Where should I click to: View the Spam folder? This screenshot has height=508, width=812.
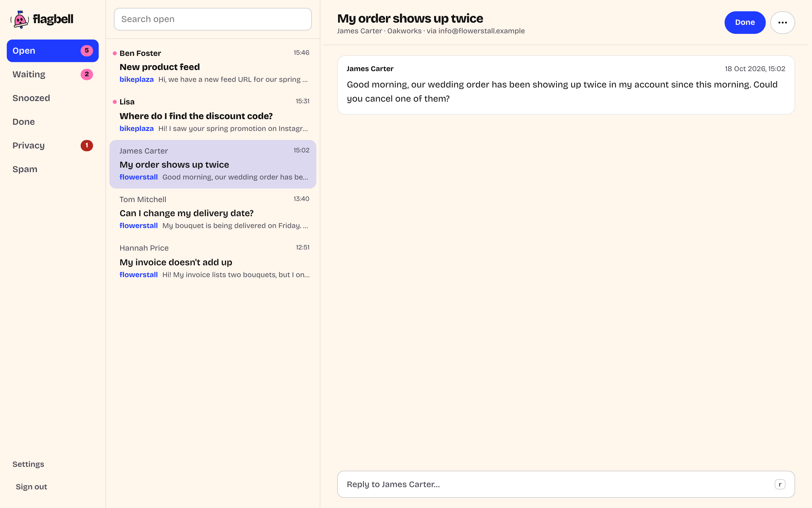[x=53, y=169]
